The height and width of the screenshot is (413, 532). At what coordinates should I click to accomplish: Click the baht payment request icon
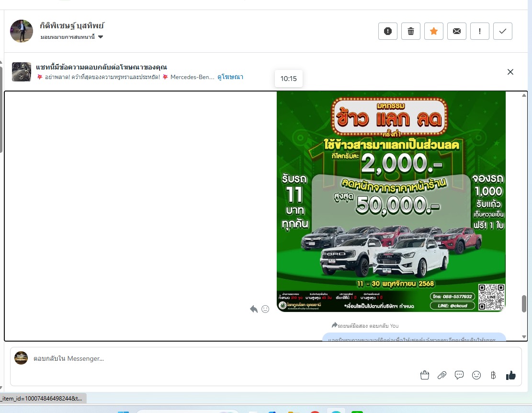point(493,375)
